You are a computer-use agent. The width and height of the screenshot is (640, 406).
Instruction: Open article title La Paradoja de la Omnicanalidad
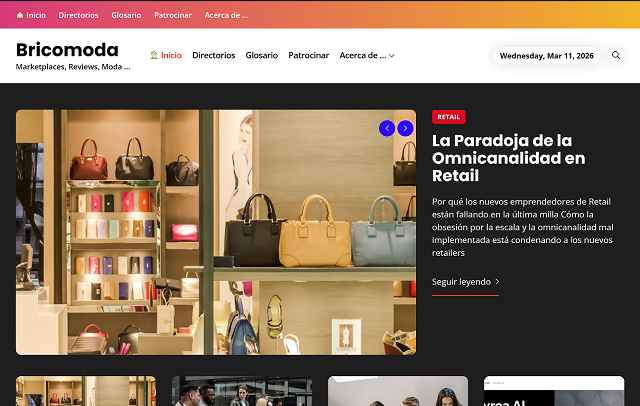pyautogui.click(x=509, y=158)
